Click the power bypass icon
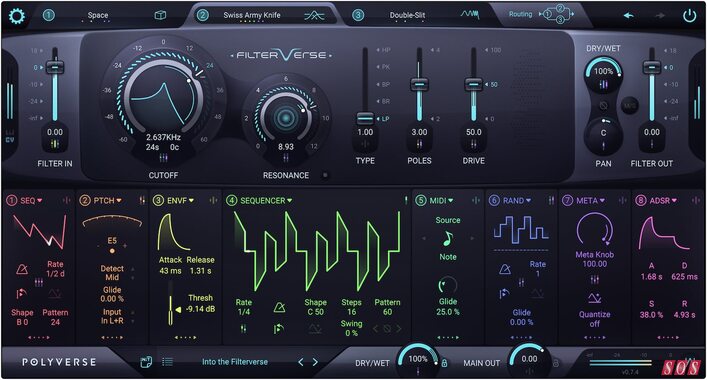 coord(689,16)
